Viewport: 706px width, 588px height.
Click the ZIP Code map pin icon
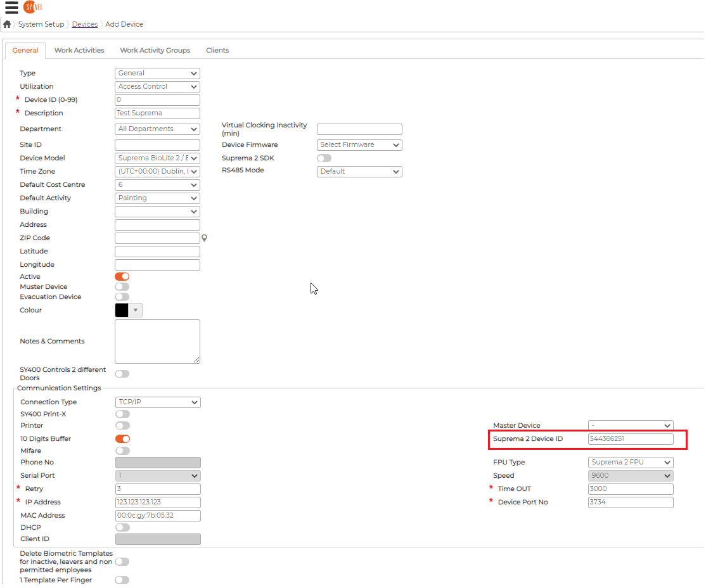(205, 238)
